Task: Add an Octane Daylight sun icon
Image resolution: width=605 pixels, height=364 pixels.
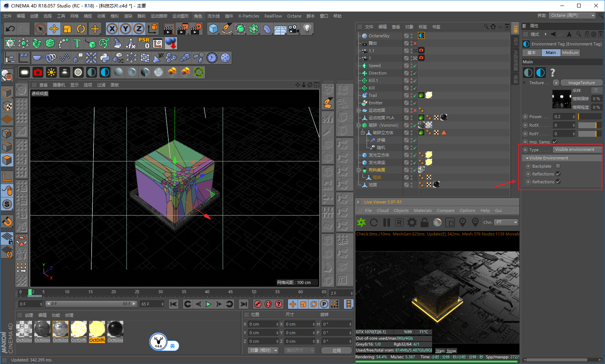Action: pos(51,72)
